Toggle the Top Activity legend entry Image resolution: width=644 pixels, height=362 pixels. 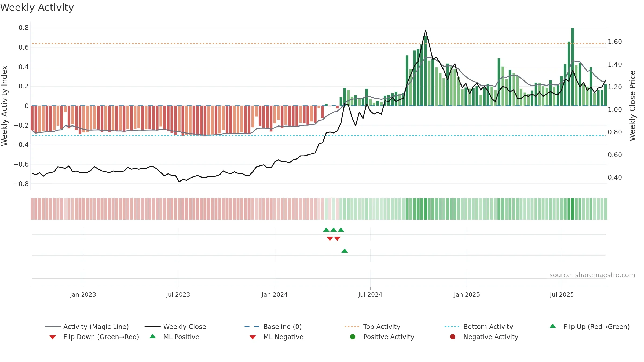pyautogui.click(x=372, y=327)
